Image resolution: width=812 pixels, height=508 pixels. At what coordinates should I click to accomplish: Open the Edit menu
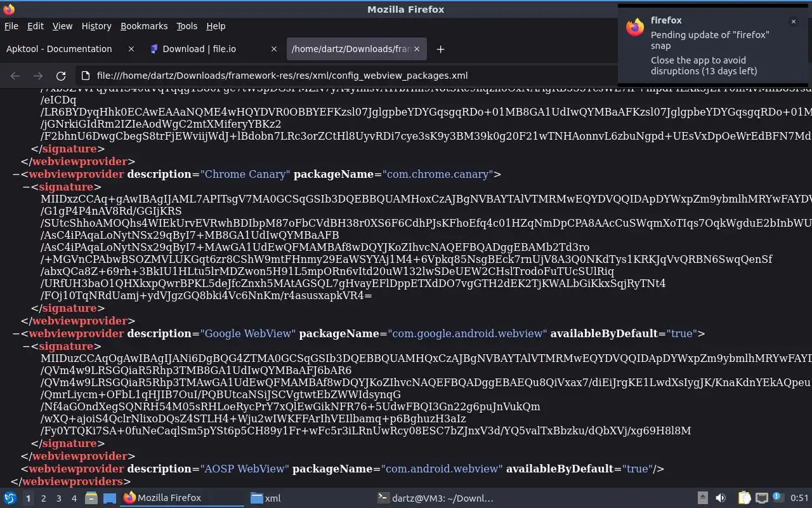click(36, 26)
